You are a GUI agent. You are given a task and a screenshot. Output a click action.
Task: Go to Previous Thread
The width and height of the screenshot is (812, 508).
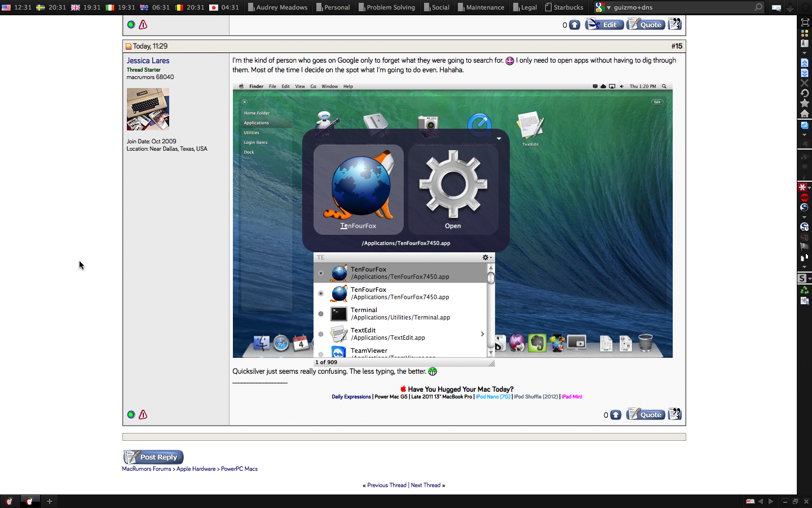click(x=387, y=485)
